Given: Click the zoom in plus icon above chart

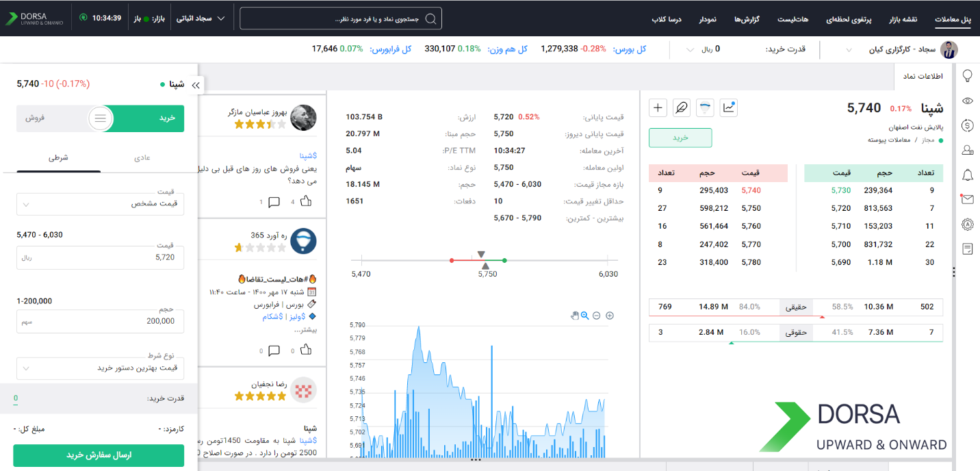Looking at the screenshot, I should click(x=610, y=316).
